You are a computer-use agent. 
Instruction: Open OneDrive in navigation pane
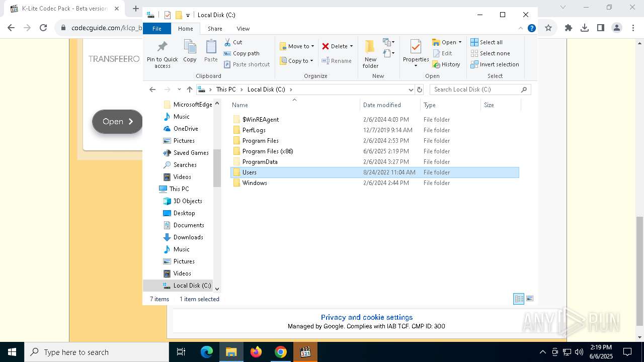pos(186,129)
